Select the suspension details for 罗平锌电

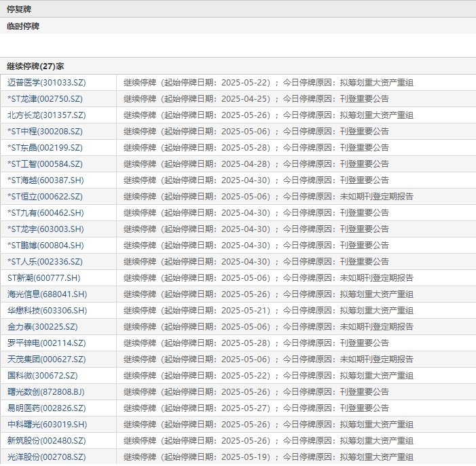[256, 343]
